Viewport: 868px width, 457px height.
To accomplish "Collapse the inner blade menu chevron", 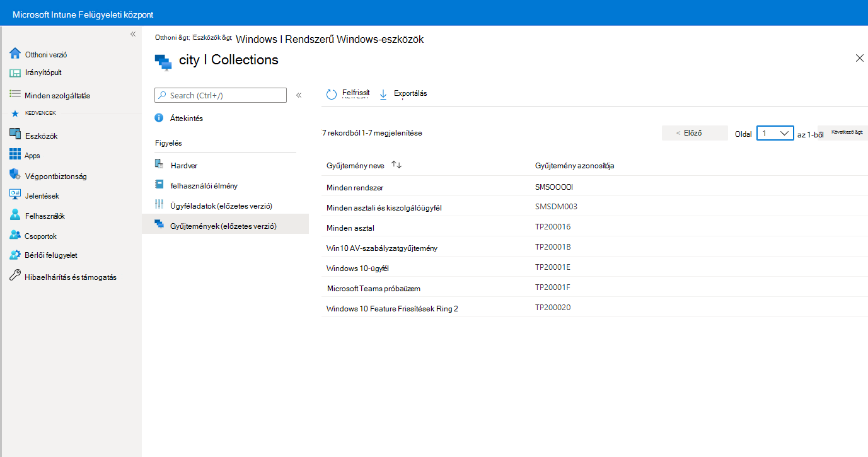I will [x=299, y=95].
